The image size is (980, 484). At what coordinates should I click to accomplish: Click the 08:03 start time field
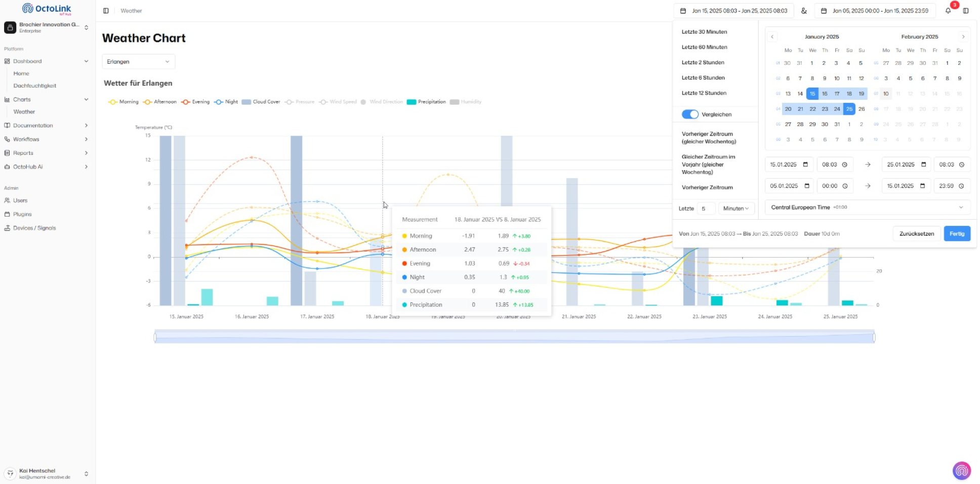point(835,165)
